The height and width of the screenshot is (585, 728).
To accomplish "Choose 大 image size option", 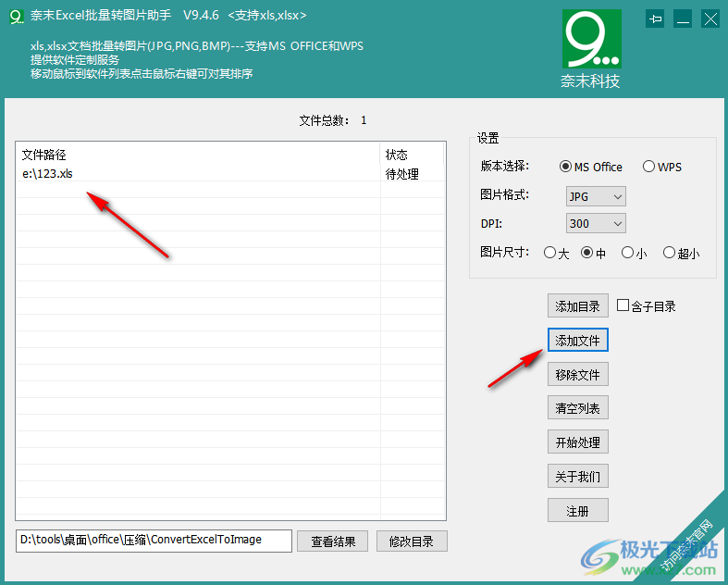I will click(x=556, y=253).
